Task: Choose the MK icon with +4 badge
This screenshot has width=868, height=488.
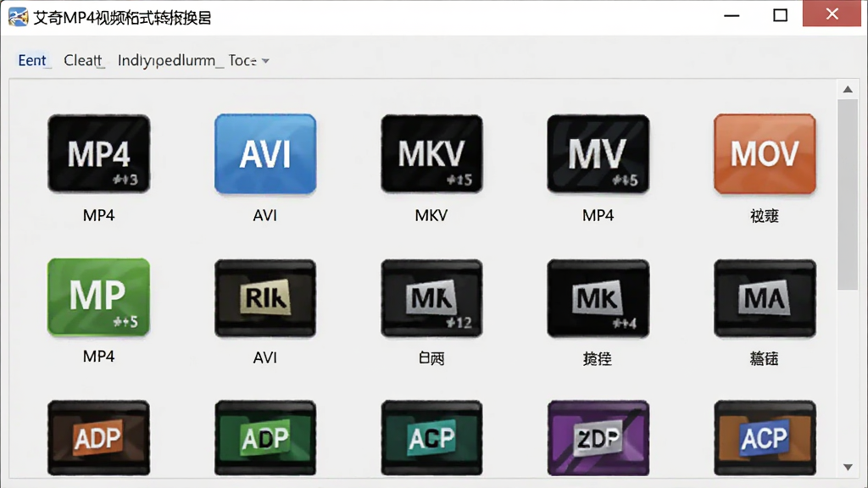Action: (x=598, y=298)
